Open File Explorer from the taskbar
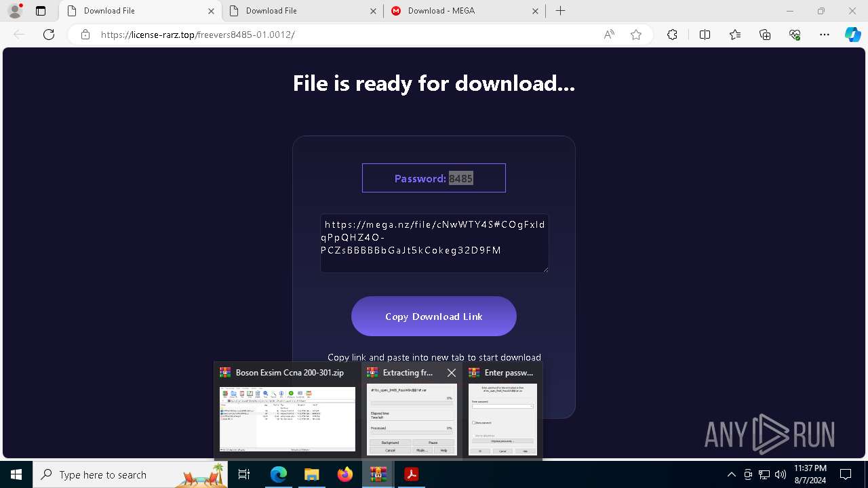The image size is (868, 488). [x=311, y=474]
